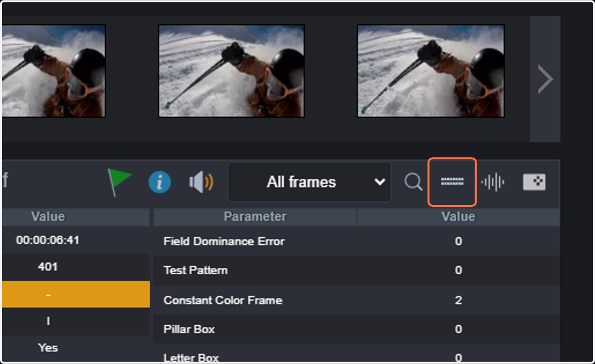Open the audio waveform icon
The image size is (595, 364).
pyautogui.click(x=492, y=182)
